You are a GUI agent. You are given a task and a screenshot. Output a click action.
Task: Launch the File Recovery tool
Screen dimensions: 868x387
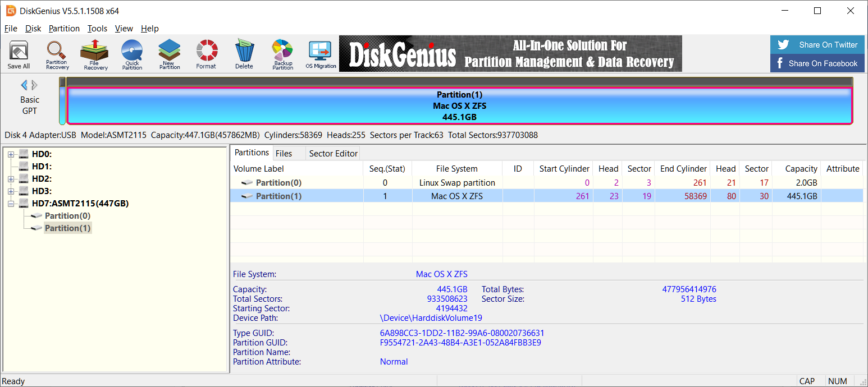(x=95, y=54)
